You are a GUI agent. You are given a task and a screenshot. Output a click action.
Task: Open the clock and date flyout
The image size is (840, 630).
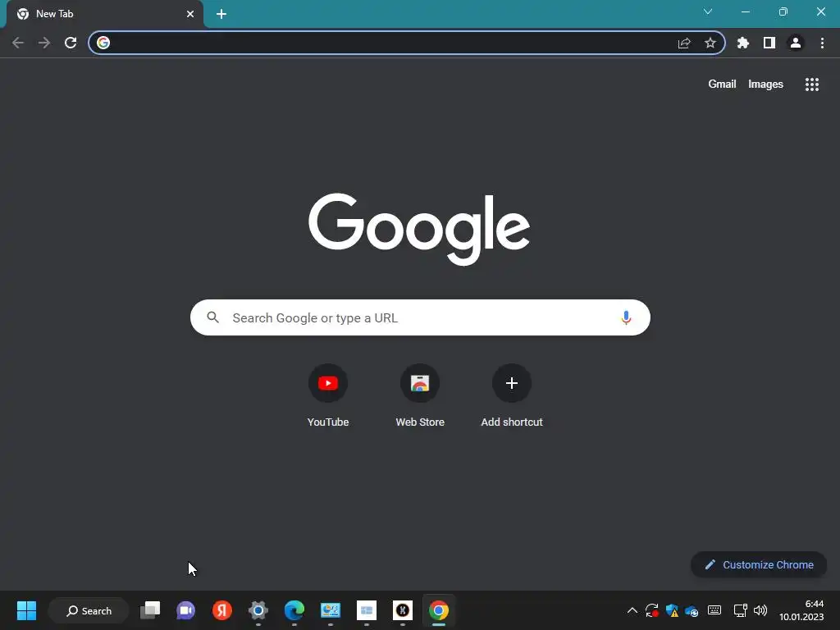801,610
